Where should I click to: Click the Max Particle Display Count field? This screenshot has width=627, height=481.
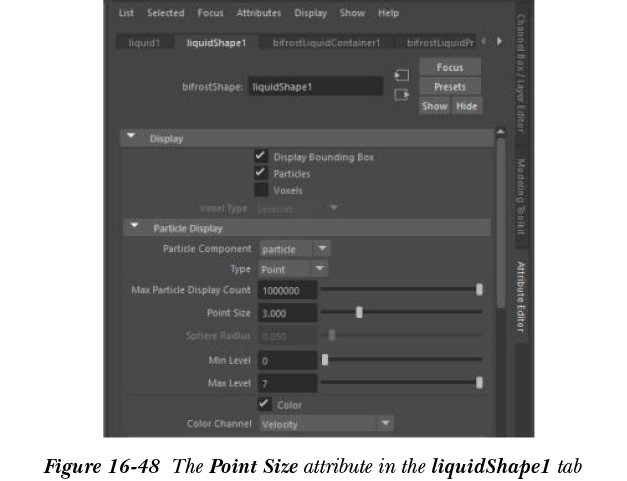[x=287, y=291]
